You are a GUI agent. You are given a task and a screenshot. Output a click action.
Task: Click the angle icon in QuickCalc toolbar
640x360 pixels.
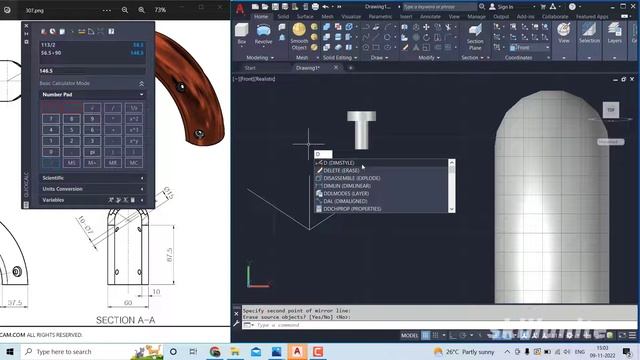tap(91, 31)
